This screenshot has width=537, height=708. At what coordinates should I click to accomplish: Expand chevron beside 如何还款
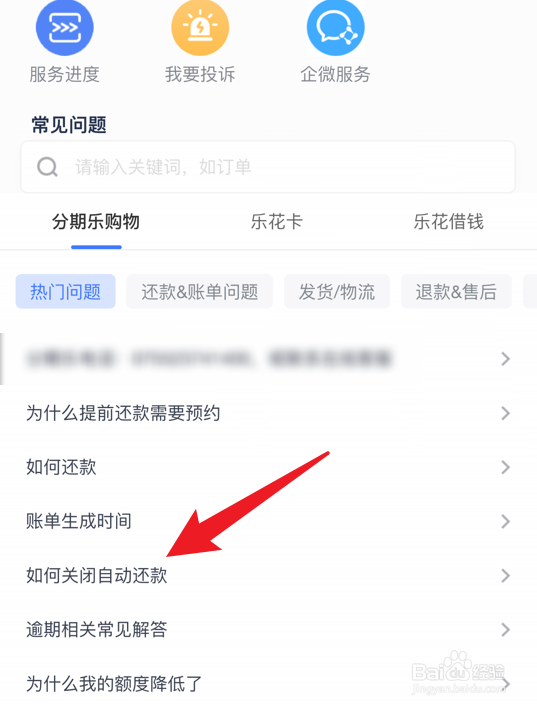506,467
